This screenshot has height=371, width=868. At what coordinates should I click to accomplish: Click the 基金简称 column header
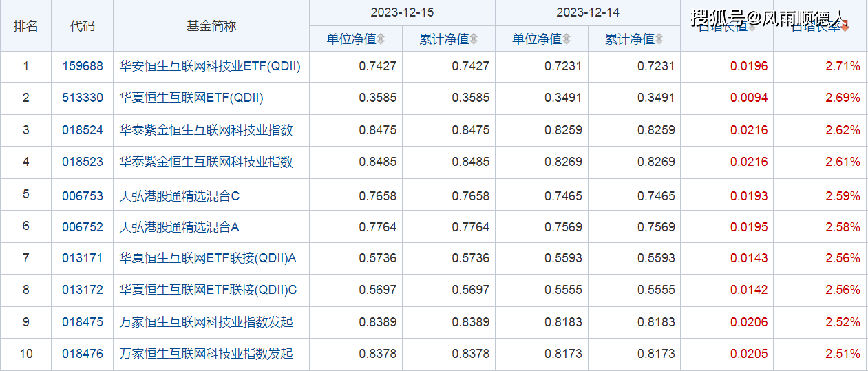211,25
